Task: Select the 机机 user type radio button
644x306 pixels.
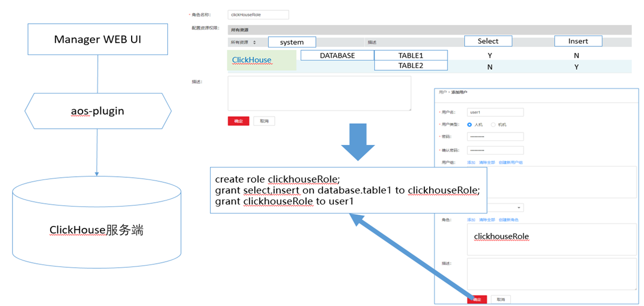Action: [493, 124]
